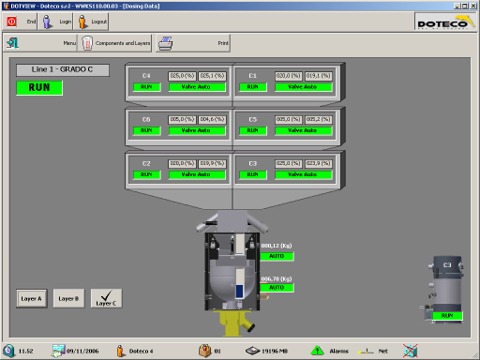Switch C3 Valve Auto mode

[303, 175]
